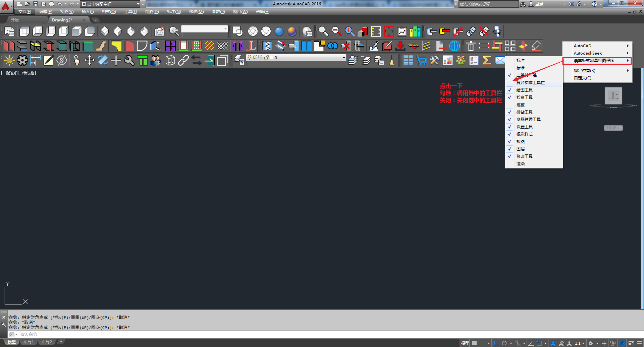This screenshot has width=644, height=347.
Task: Select the 2D wireframe visual style icon
Action: pyautogui.click(x=237, y=31)
